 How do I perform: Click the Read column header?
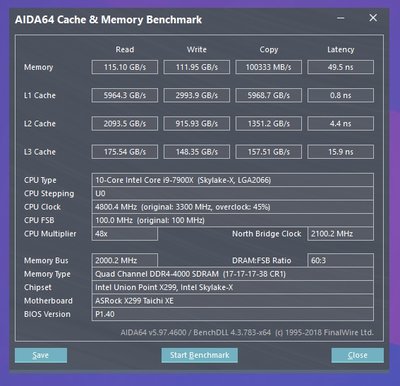[x=125, y=50]
